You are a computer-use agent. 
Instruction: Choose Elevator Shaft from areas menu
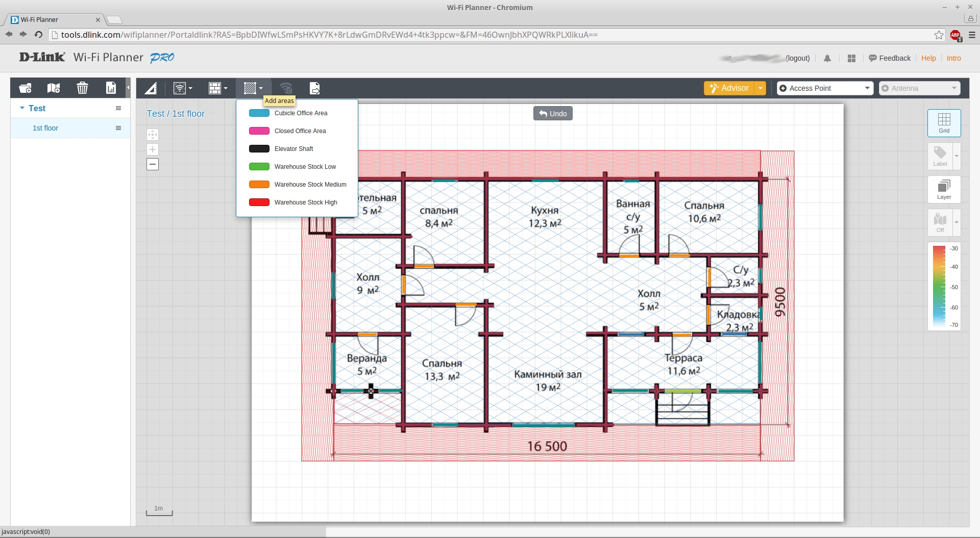pyautogui.click(x=293, y=149)
